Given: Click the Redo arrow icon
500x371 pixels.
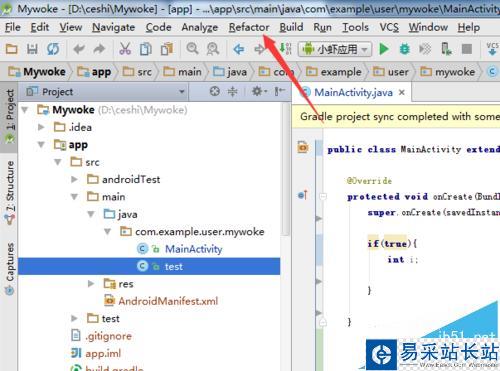Looking at the screenshot, I should pos(99,49).
